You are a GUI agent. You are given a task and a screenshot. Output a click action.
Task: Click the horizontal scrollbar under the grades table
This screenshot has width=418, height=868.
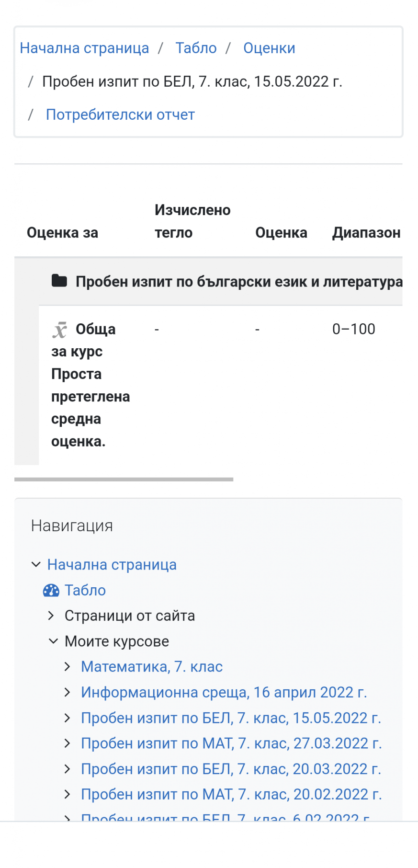click(124, 479)
